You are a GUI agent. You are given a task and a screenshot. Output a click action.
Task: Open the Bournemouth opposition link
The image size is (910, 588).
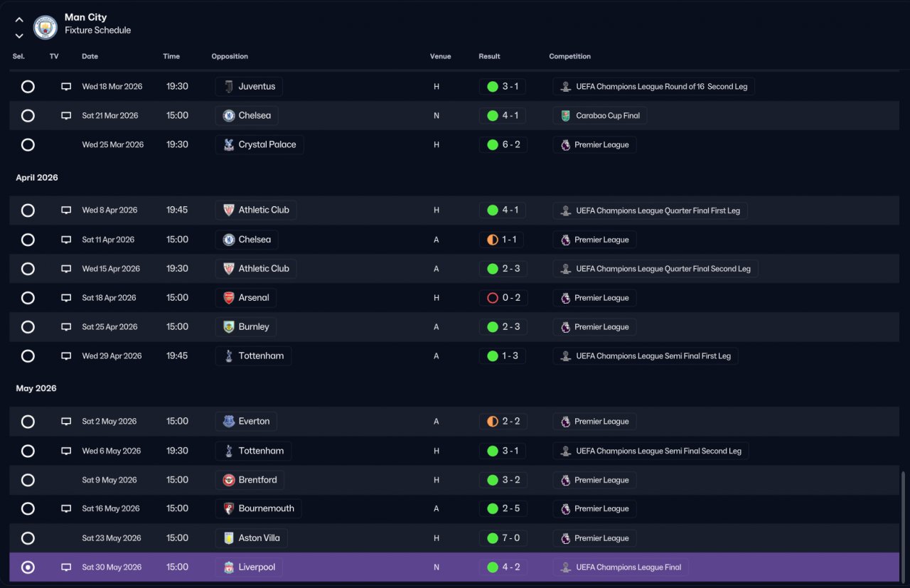click(259, 509)
